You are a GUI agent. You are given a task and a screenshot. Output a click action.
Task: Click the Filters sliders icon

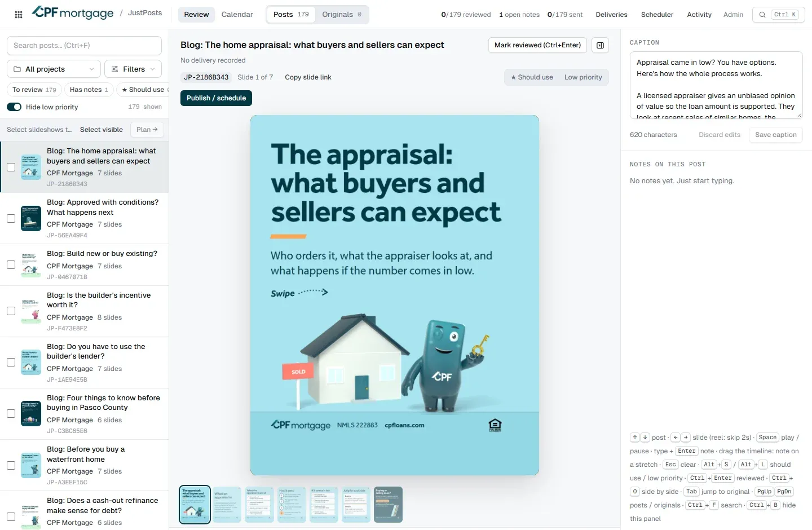tap(115, 69)
